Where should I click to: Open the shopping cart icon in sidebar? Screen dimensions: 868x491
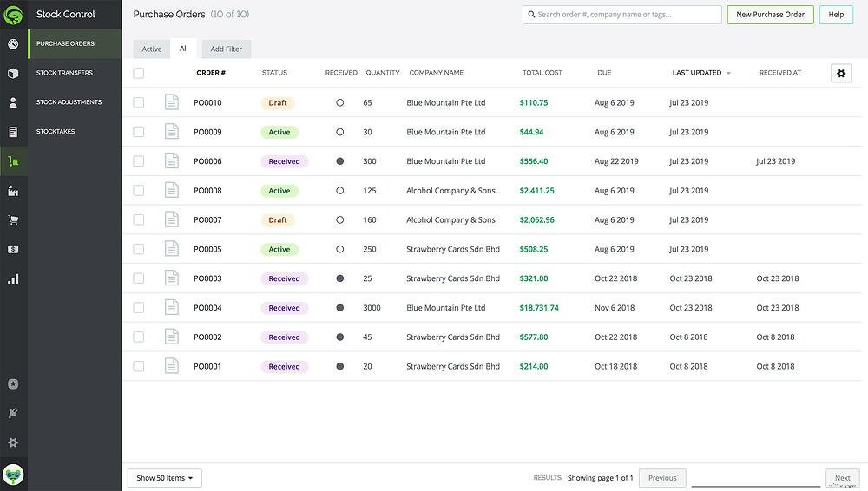pyautogui.click(x=13, y=220)
